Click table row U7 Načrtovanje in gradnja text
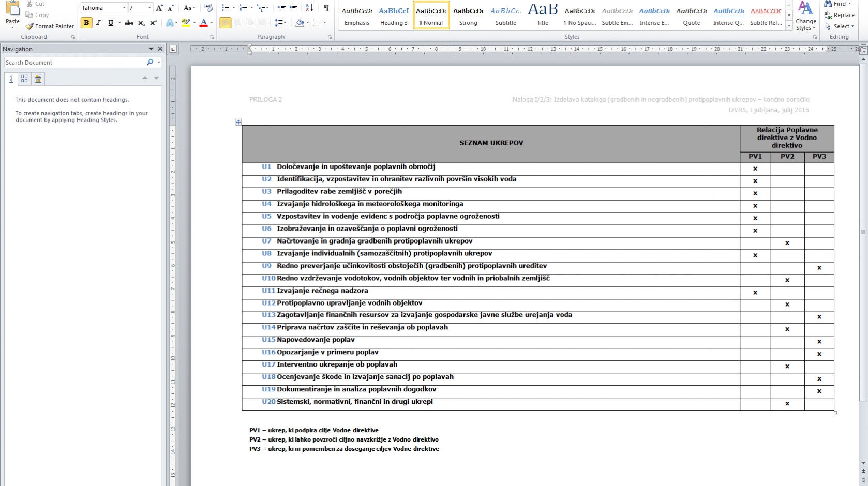868x486 pixels. 375,241
